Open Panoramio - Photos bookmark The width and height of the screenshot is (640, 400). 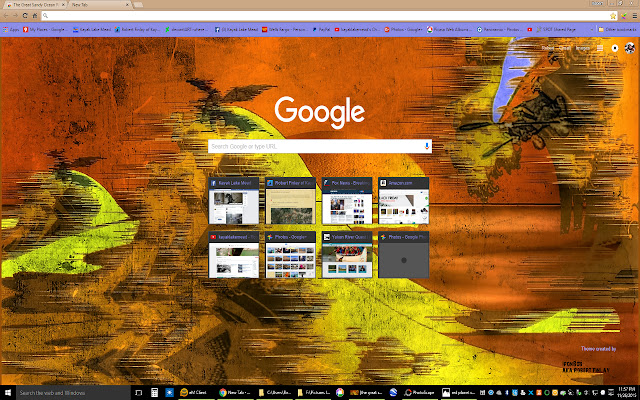pyautogui.click(x=500, y=29)
